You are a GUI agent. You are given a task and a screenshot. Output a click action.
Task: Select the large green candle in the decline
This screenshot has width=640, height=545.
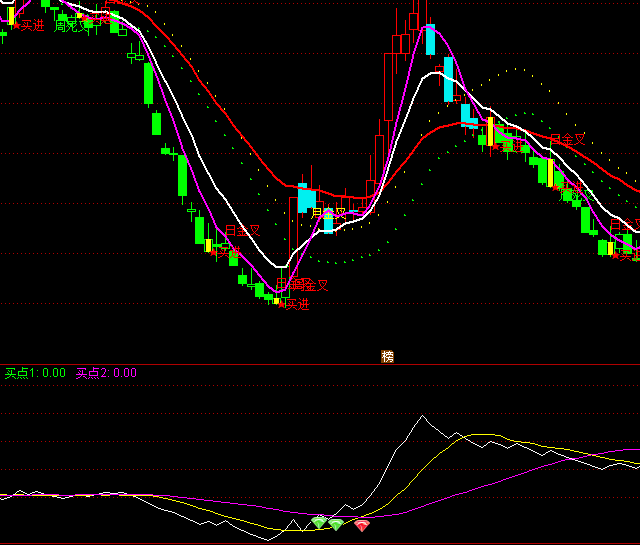(x=148, y=83)
